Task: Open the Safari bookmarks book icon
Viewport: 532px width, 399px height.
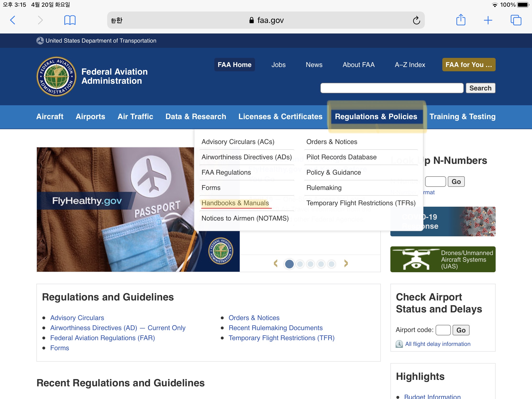Action: click(70, 20)
